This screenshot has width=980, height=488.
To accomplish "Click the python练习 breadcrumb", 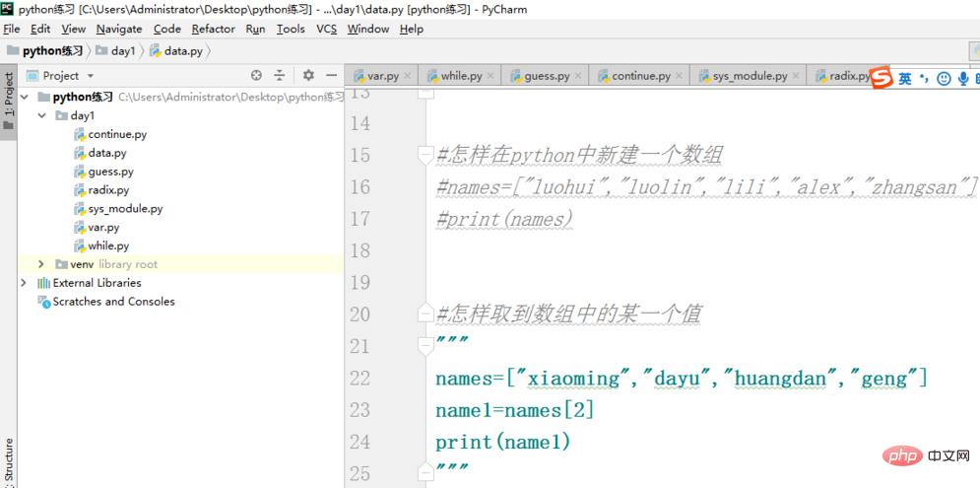I will (x=45, y=51).
